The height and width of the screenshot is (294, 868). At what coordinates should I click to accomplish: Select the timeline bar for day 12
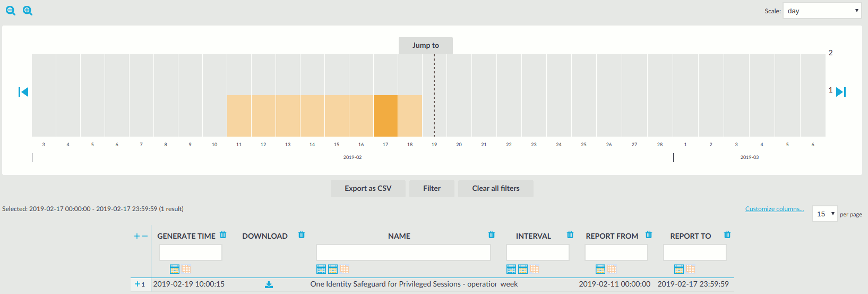tap(263, 116)
